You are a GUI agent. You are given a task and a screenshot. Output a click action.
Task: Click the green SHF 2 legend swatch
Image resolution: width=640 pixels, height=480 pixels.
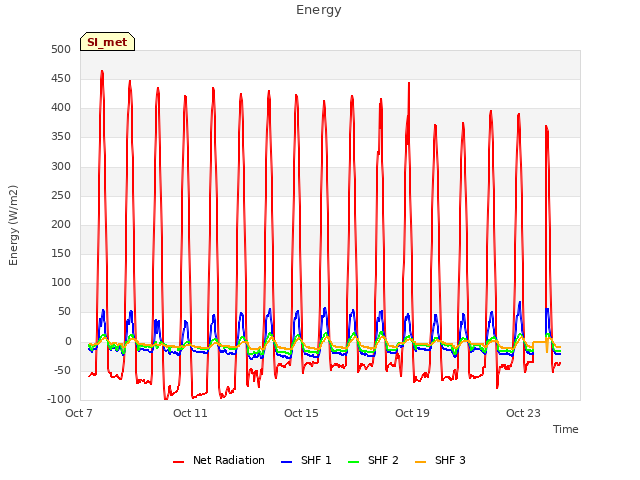coord(353,462)
